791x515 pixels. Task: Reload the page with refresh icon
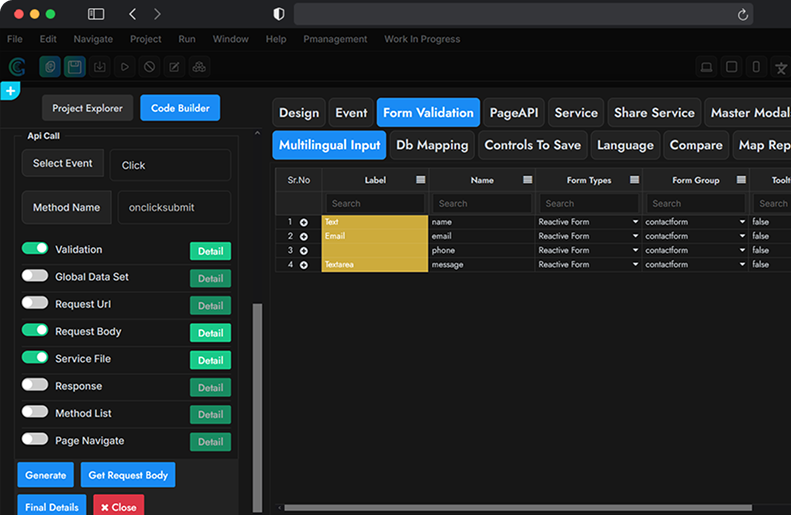coord(743,15)
